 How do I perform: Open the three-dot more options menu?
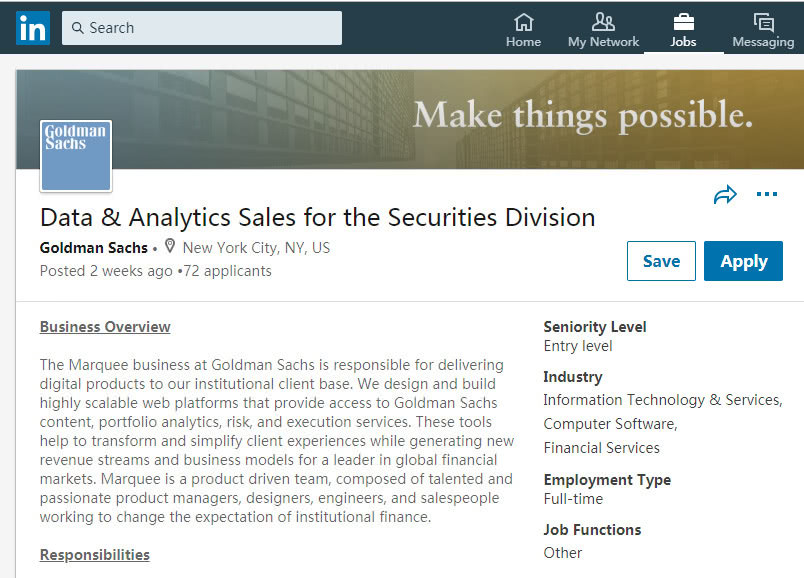(767, 194)
